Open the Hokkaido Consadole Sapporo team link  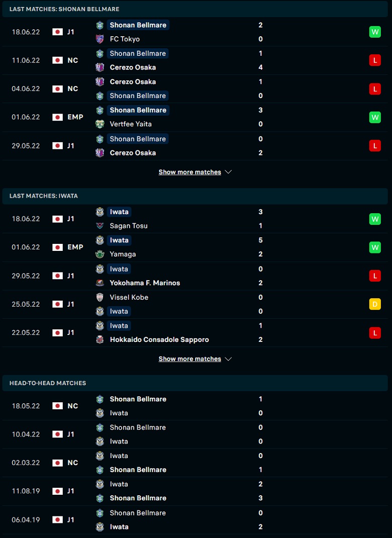pos(159,340)
